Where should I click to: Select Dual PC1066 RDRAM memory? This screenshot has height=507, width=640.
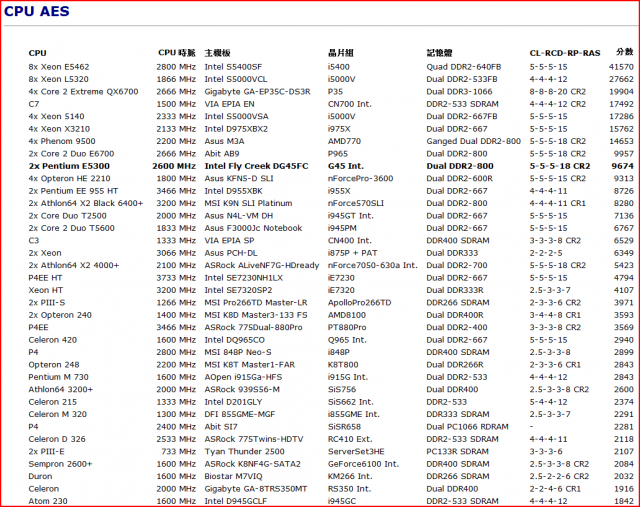coord(467,427)
